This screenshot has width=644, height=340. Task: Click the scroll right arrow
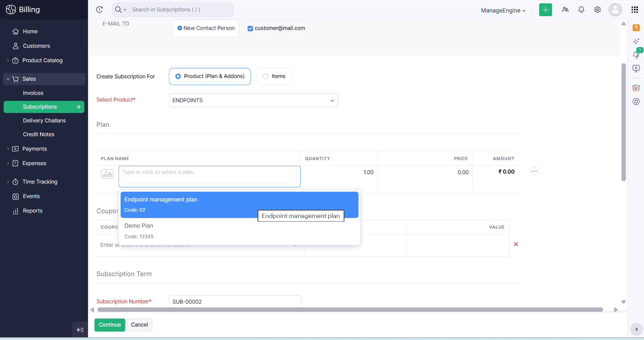pyautogui.click(x=616, y=310)
